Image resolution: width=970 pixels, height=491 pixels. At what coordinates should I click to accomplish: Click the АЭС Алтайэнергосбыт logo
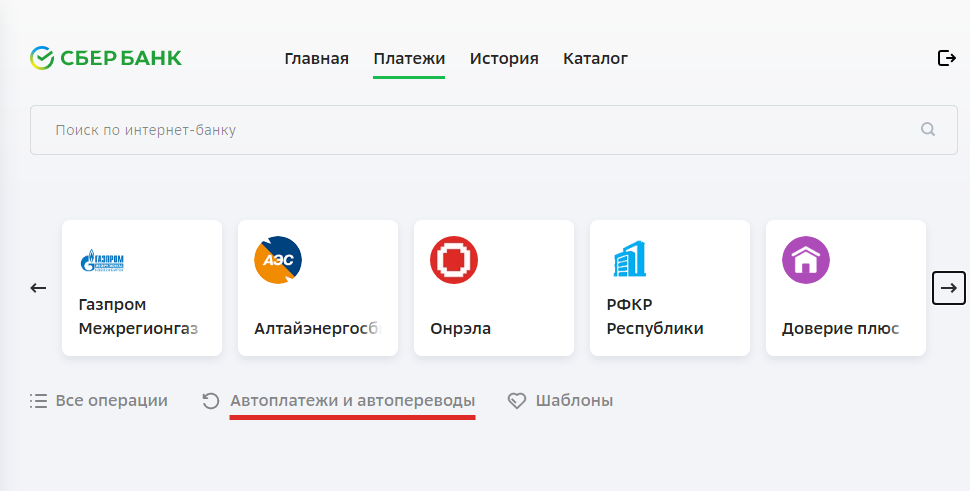[278, 260]
